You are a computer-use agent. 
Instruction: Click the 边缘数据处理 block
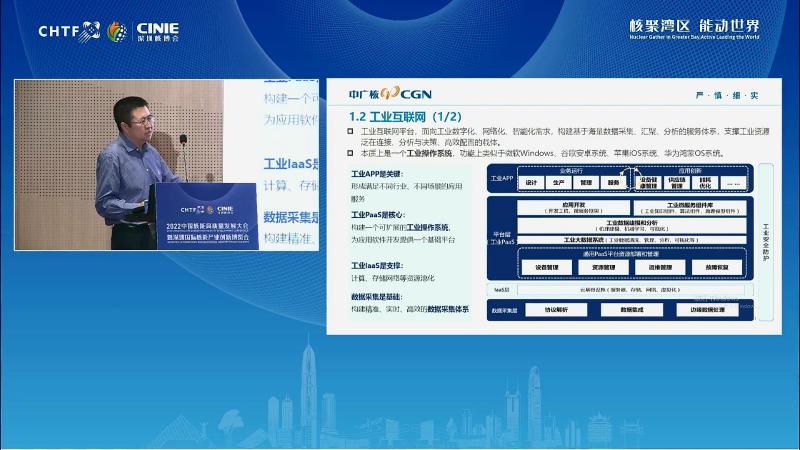(707, 310)
